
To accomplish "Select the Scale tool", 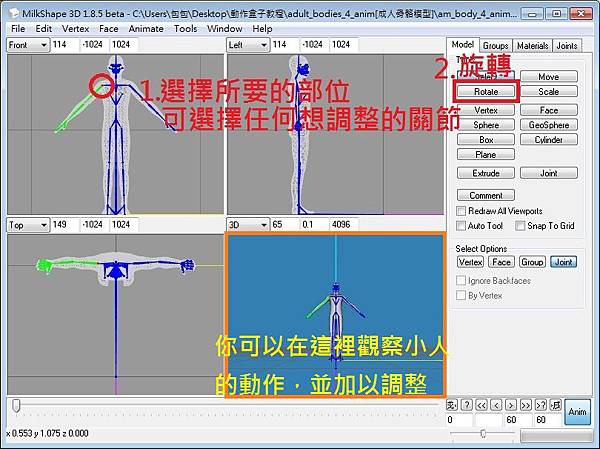I will [549, 92].
